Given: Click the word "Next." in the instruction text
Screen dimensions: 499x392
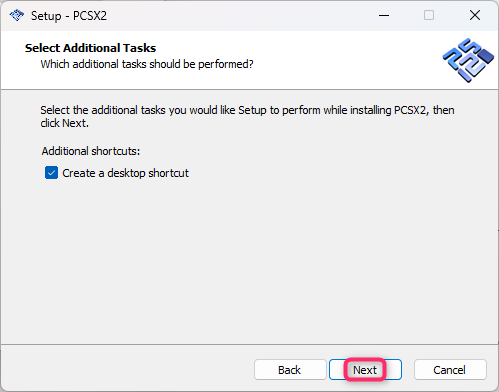Looking at the screenshot, I should coord(75,123).
